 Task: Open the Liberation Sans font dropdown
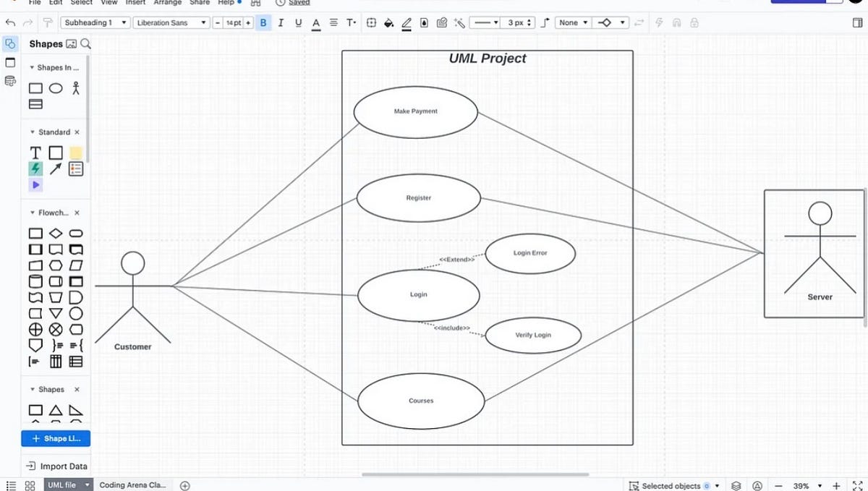point(171,22)
